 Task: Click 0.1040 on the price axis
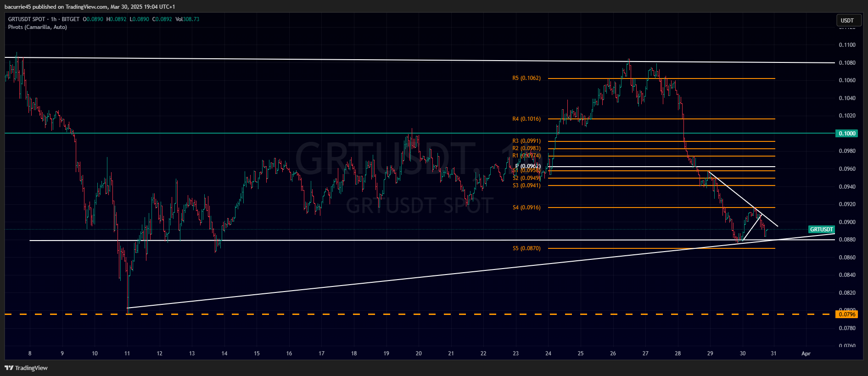tap(847, 98)
